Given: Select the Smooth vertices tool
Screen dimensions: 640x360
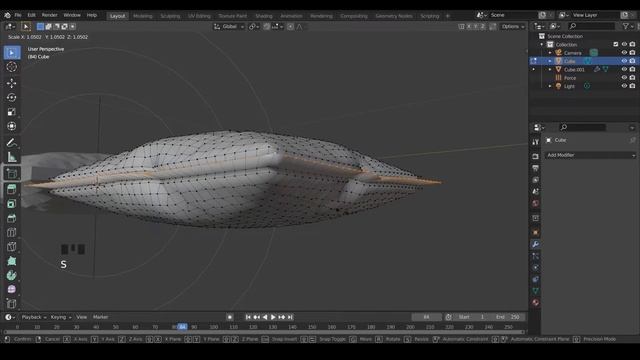Looking at the screenshot, I should tap(12, 289).
